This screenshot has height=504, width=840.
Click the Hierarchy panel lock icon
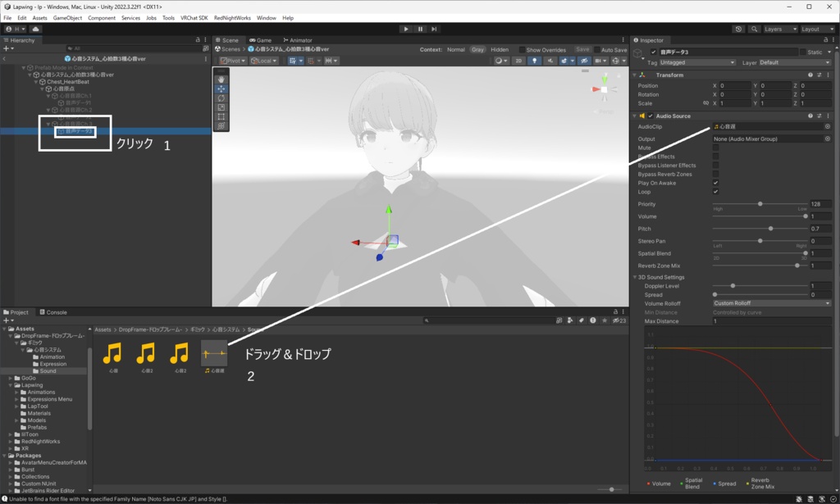(198, 40)
